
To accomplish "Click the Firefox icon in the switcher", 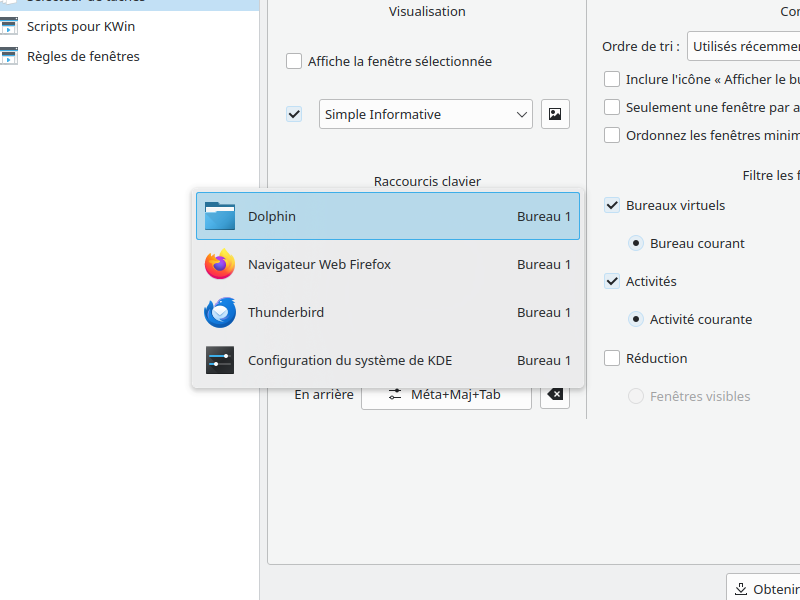I will (x=220, y=264).
